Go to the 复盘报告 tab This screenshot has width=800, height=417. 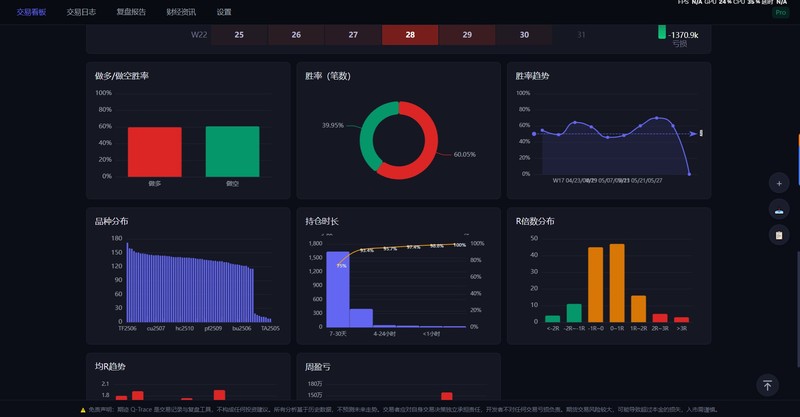(x=131, y=12)
